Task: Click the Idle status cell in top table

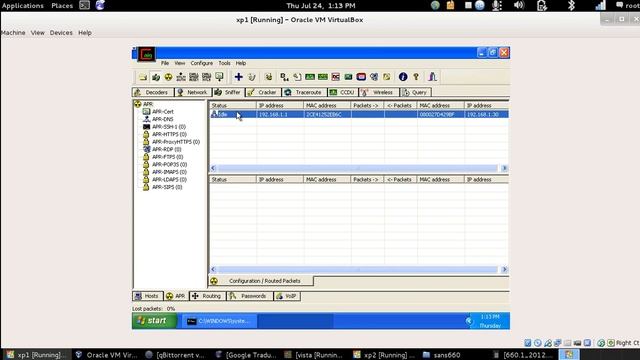Action: [x=233, y=114]
